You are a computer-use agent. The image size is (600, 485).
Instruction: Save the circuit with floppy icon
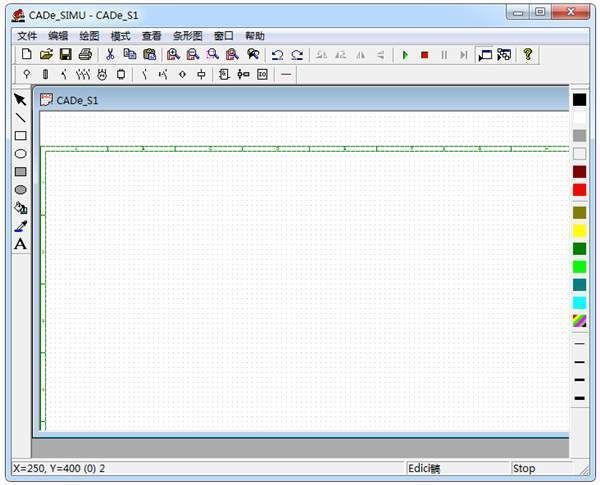tap(65, 54)
